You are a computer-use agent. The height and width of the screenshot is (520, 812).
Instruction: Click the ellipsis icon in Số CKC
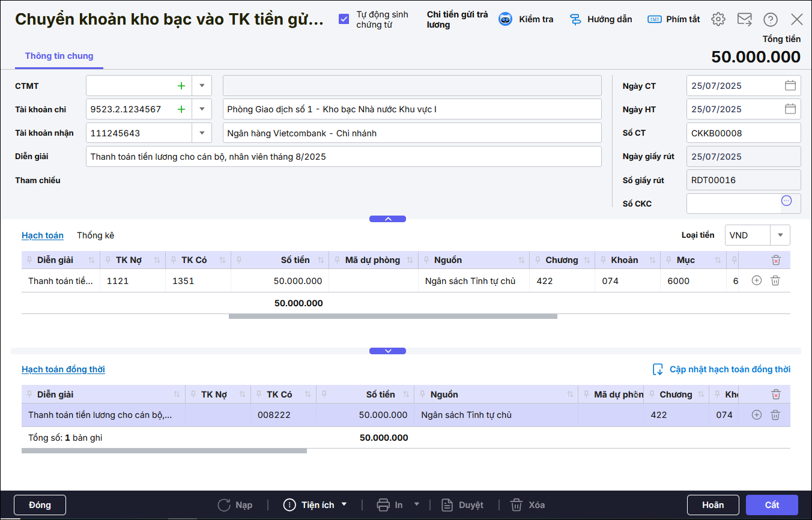tap(787, 201)
